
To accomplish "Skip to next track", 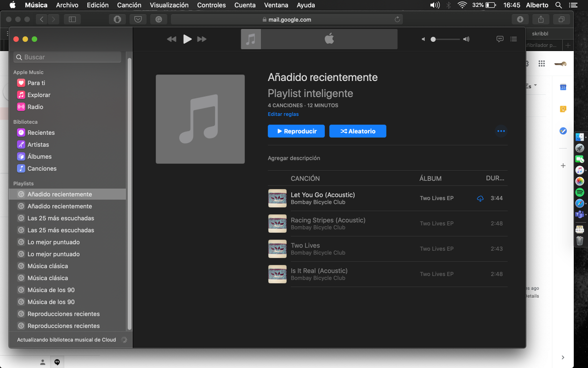I will (x=202, y=39).
